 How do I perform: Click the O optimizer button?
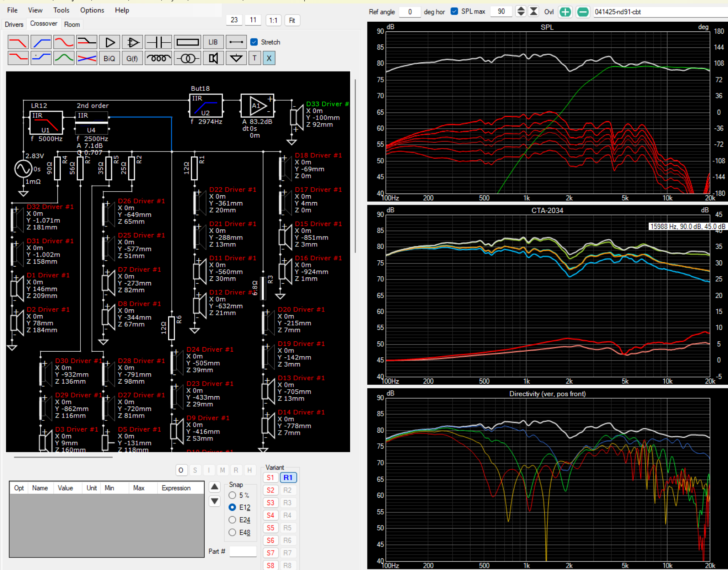coord(181,470)
